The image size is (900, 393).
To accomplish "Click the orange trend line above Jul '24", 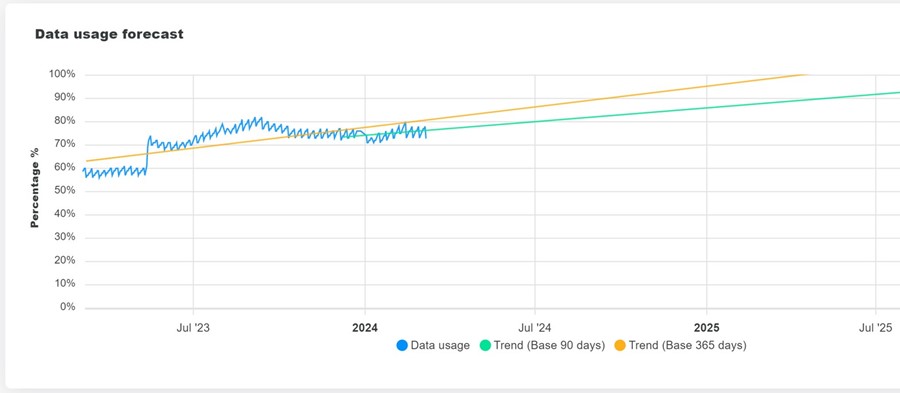I will coord(535,107).
